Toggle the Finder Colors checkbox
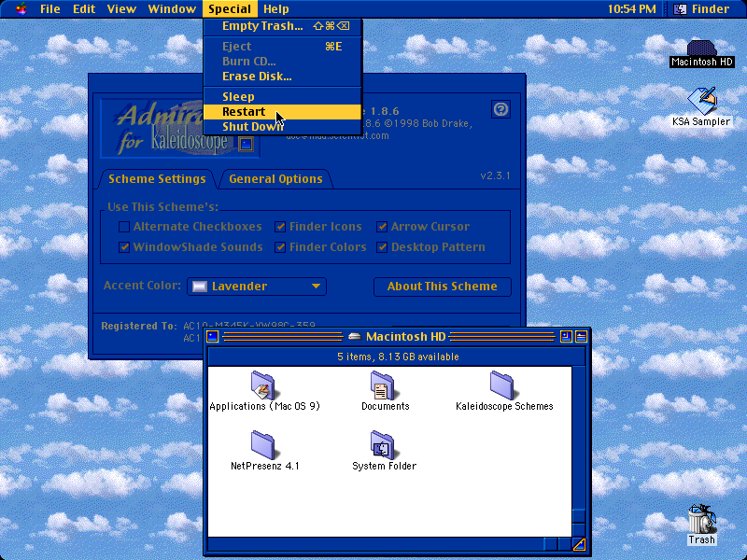The height and width of the screenshot is (560, 747). click(x=280, y=247)
